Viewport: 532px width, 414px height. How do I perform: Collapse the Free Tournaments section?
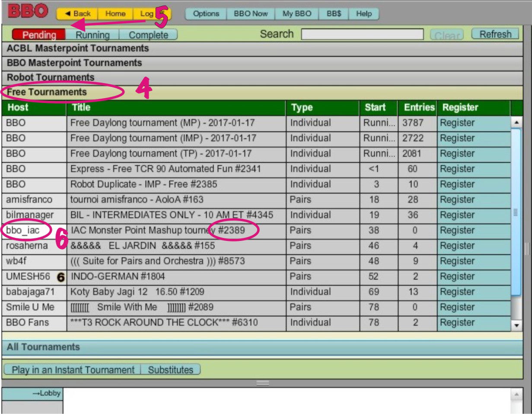(262, 92)
